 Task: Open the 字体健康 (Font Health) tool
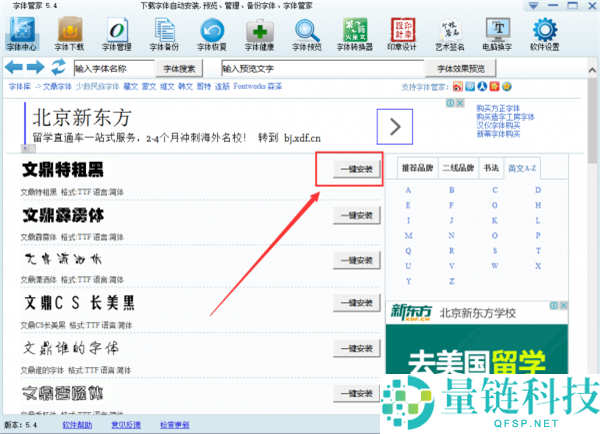(x=260, y=33)
